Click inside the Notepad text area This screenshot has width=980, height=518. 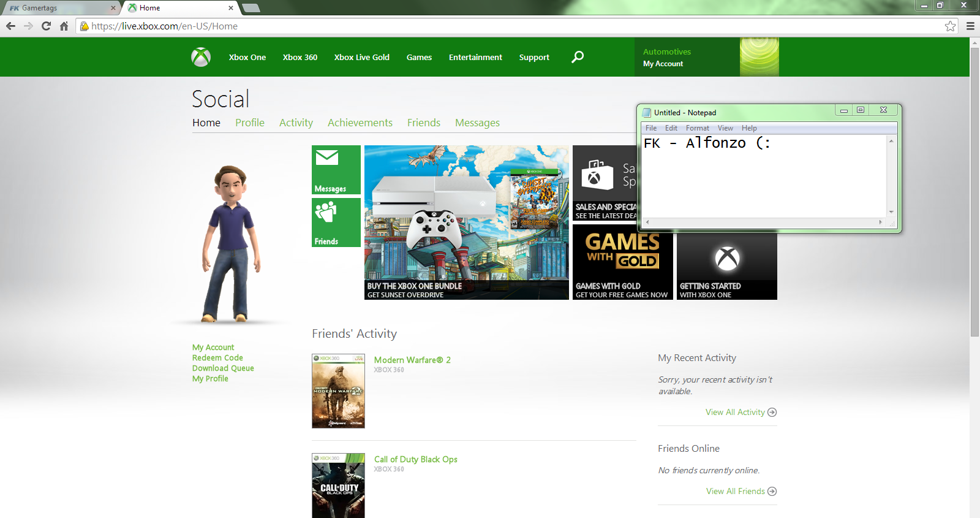(x=764, y=176)
